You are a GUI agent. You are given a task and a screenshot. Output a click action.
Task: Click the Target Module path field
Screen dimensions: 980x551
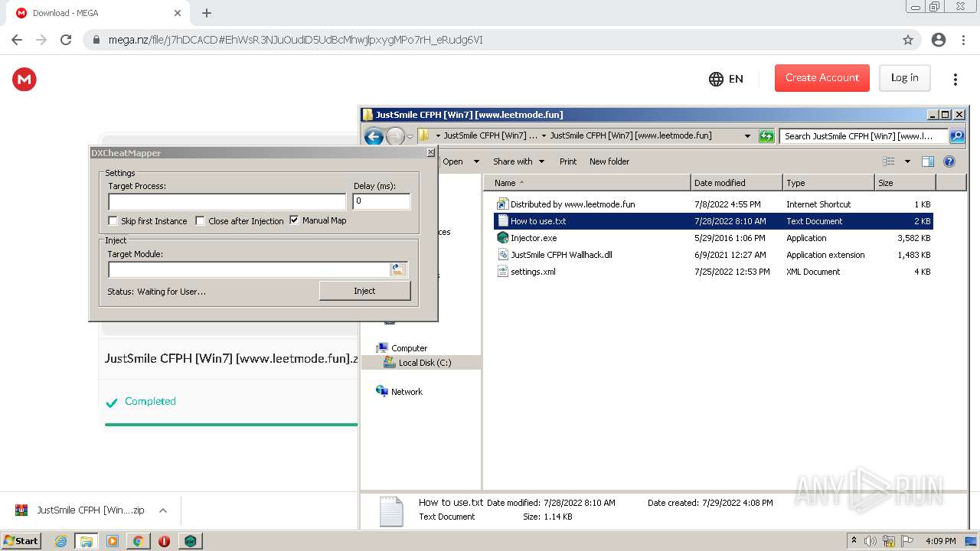pos(249,269)
